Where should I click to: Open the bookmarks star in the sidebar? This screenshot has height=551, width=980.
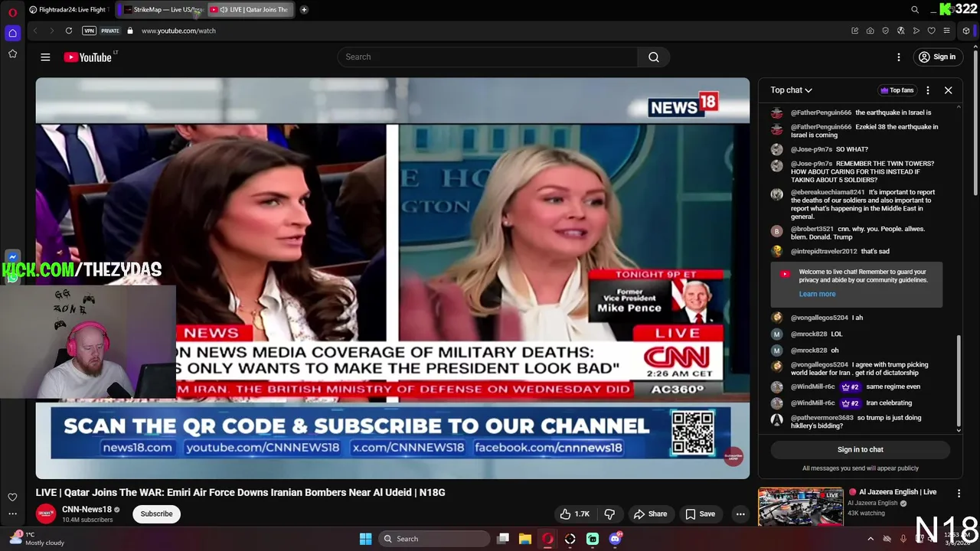tap(12, 54)
